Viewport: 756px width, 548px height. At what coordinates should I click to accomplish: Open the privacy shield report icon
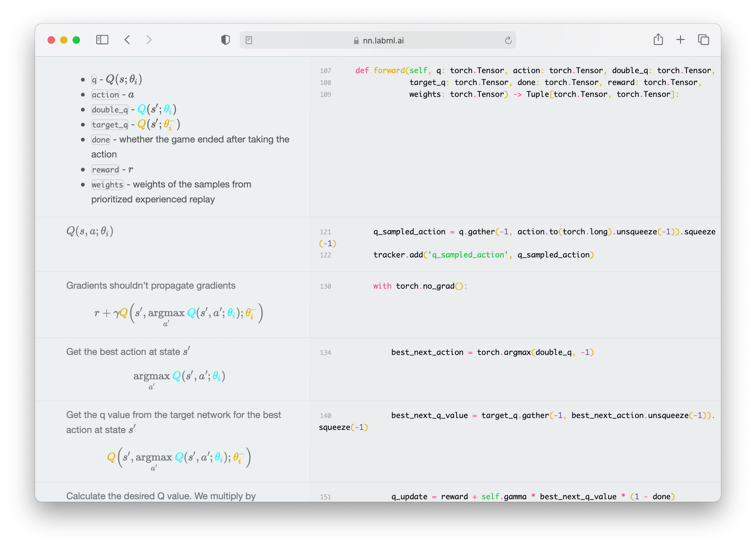pyautogui.click(x=226, y=40)
